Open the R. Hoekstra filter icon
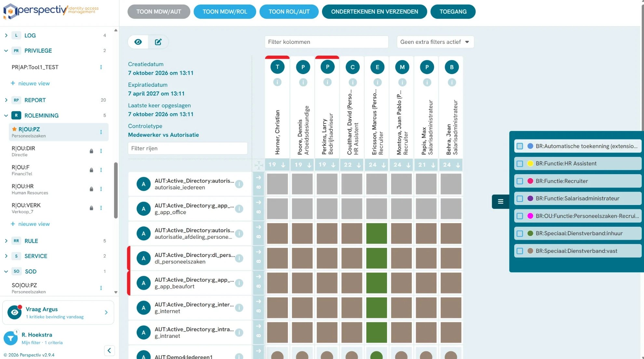 click(11, 338)
